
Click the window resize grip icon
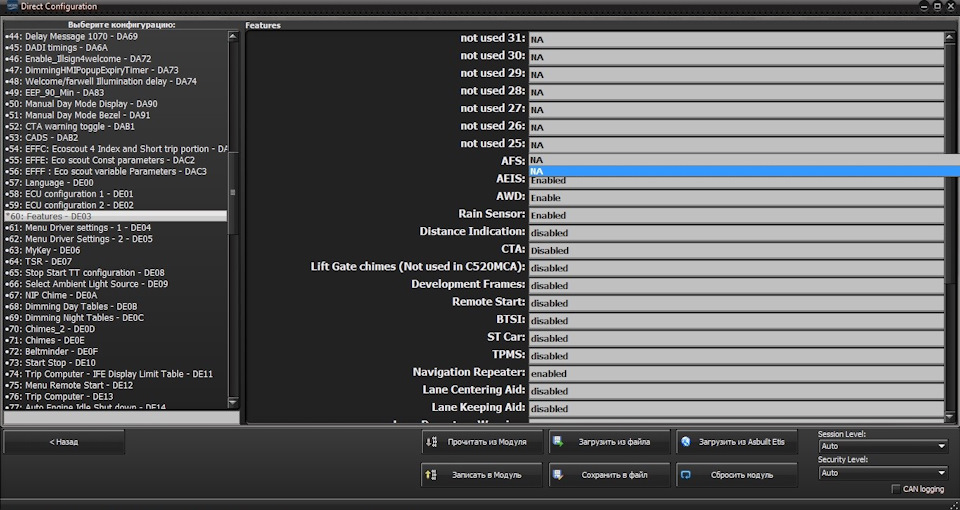coord(952,504)
